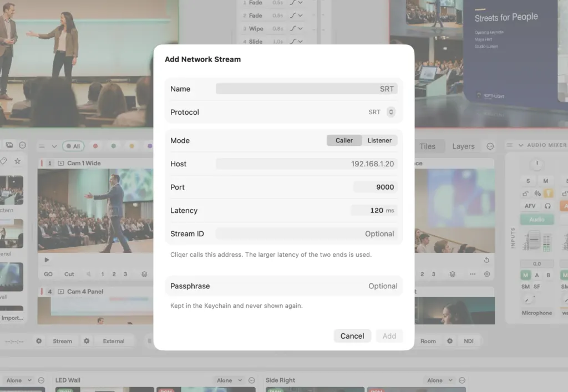Click the tag icon in shots panel
This screenshot has height=392, width=568.
(x=3, y=161)
